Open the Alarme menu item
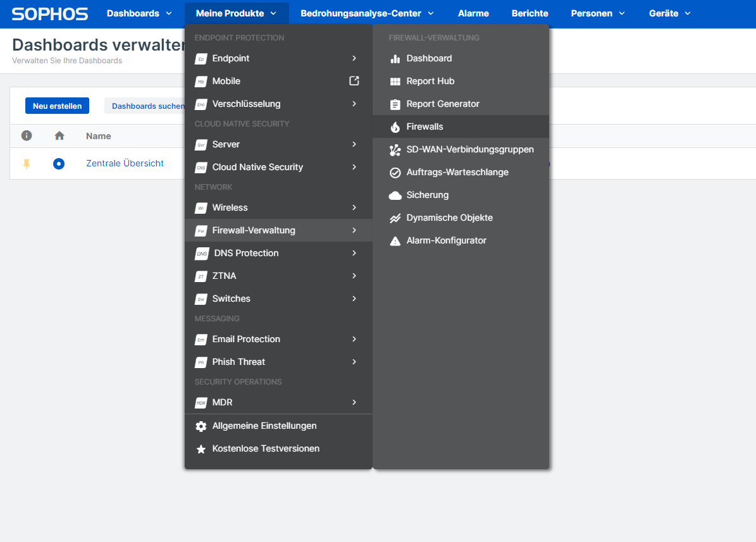The width and height of the screenshot is (756, 542). pos(473,13)
